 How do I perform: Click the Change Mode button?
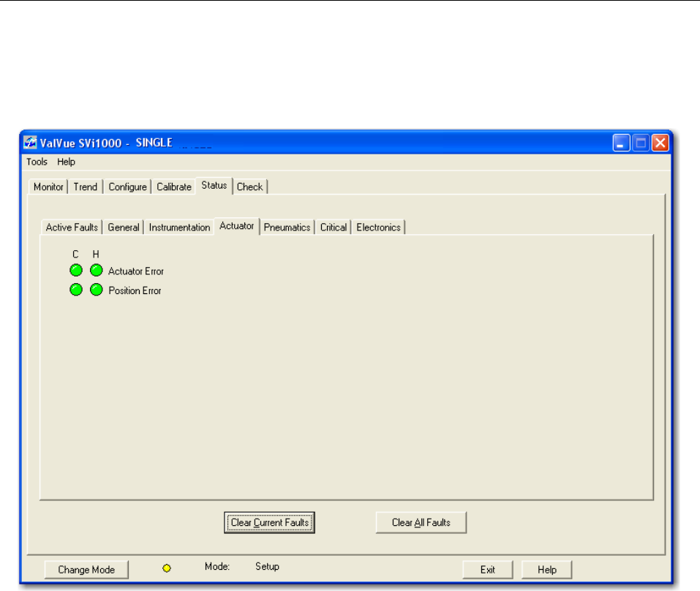pos(86,570)
